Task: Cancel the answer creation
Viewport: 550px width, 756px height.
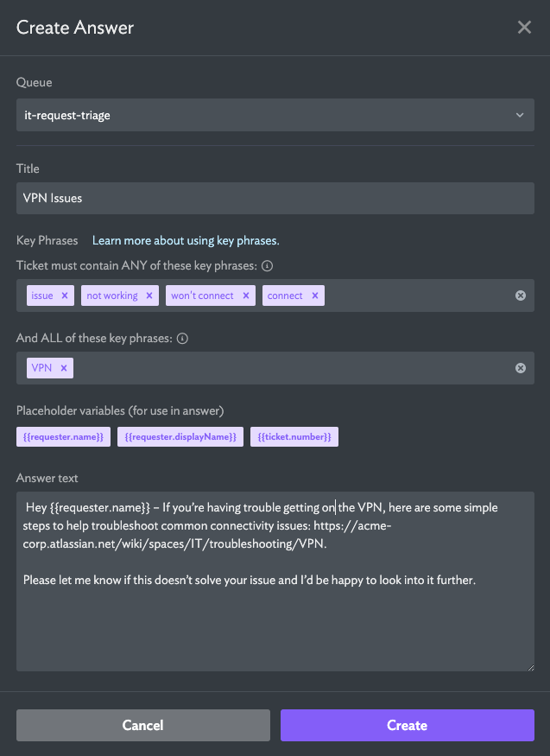Action: click(x=142, y=725)
